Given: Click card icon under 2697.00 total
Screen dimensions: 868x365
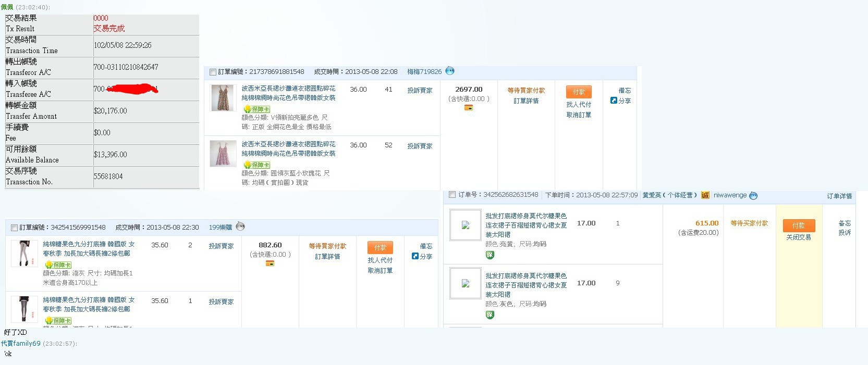Looking at the screenshot, I should pos(469,108).
